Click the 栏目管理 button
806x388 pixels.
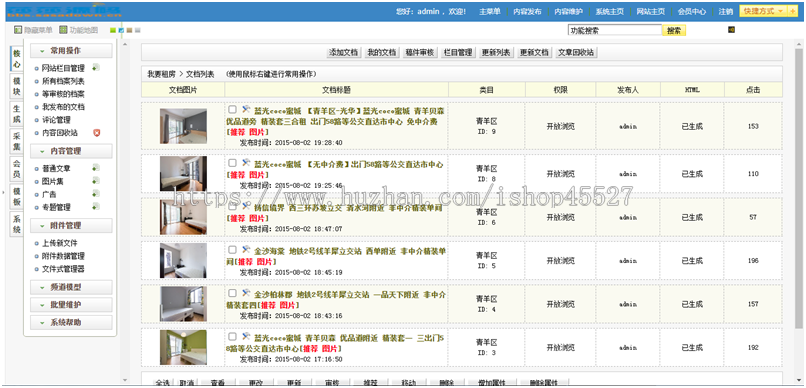(x=457, y=52)
